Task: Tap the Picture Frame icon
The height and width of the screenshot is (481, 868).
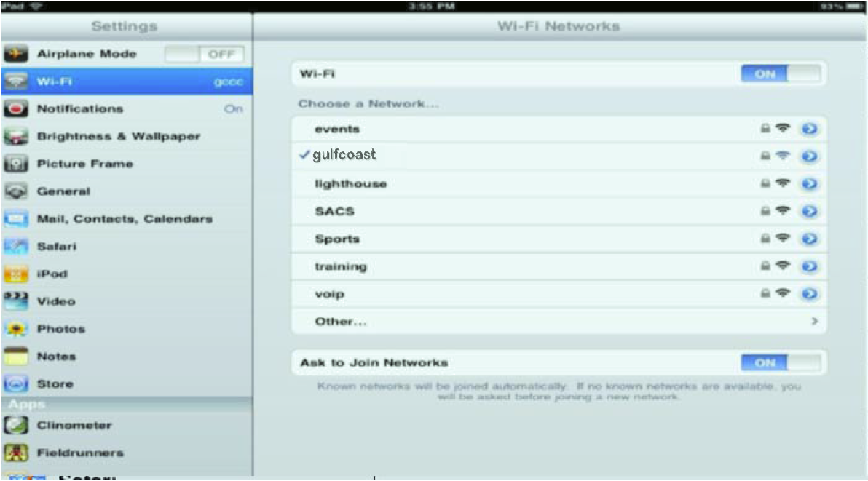Action: (x=15, y=164)
